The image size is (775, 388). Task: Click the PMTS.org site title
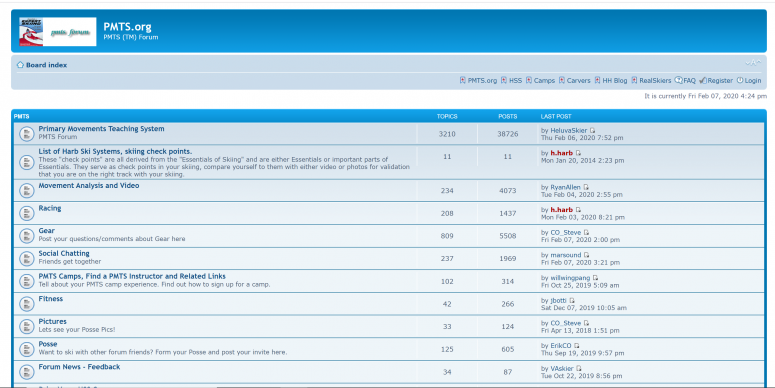tap(128, 27)
